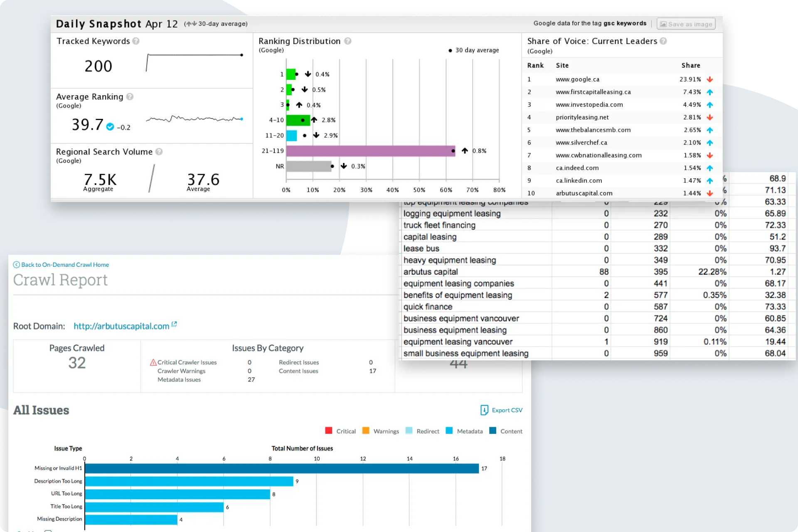This screenshot has height=532, width=798.
Task: Select the 'truck fleet financing' keyword
Action: 439,225
